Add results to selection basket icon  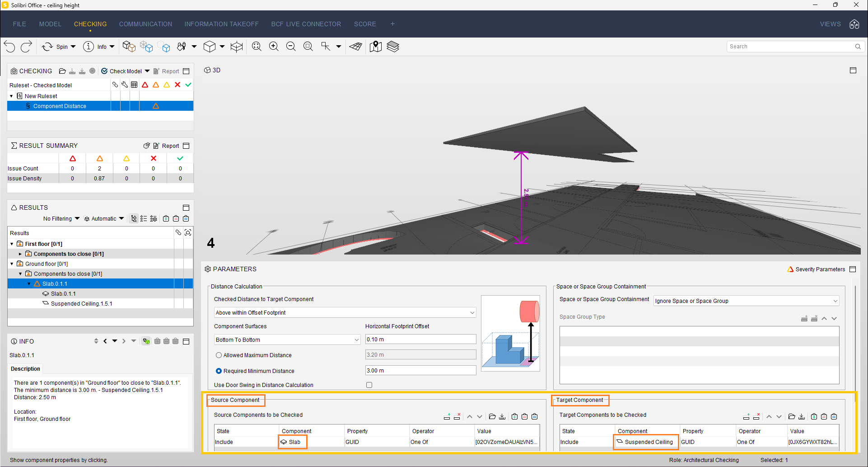point(166,218)
